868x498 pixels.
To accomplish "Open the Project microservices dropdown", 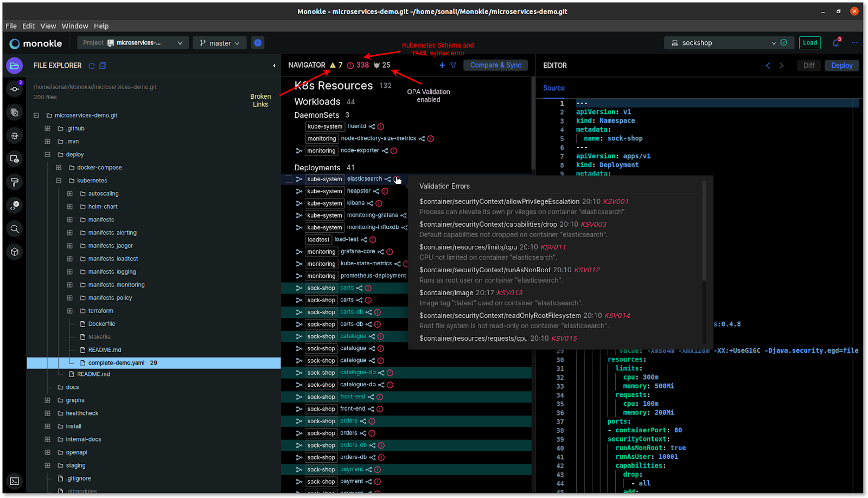I will point(133,43).
